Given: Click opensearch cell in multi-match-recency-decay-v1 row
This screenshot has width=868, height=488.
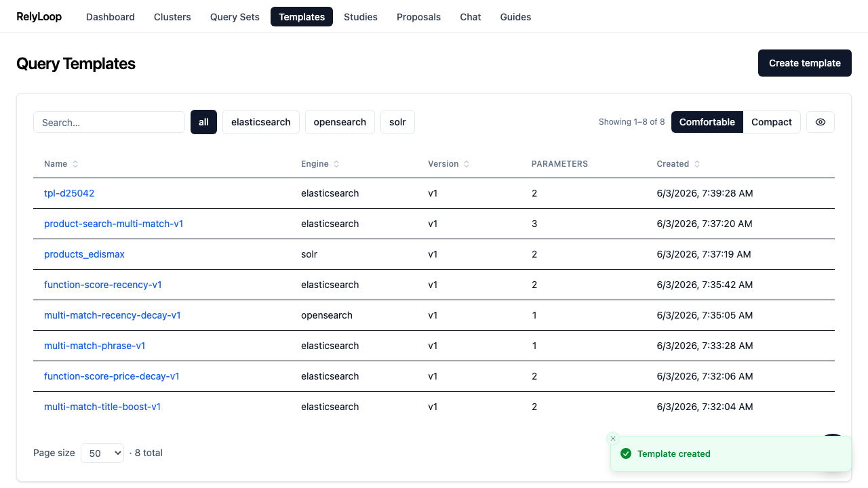Looking at the screenshot, I should tap(327, 315).
